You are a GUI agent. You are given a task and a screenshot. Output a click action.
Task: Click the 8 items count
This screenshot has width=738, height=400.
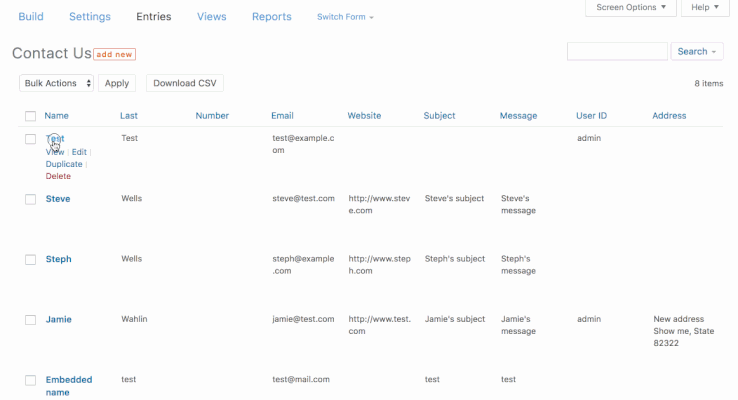[x=709, y=83]
